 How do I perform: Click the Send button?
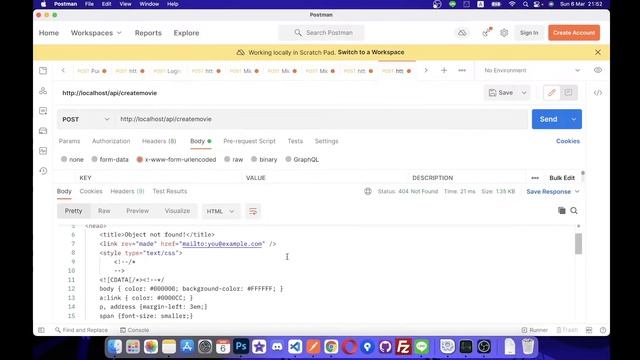[x=549, y=119]
